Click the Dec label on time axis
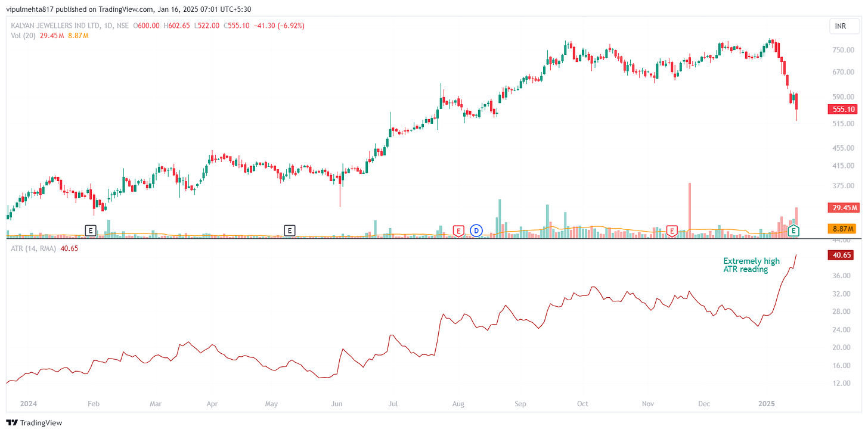868x433 pixels. pyautogui.click(x=704, y=403)
